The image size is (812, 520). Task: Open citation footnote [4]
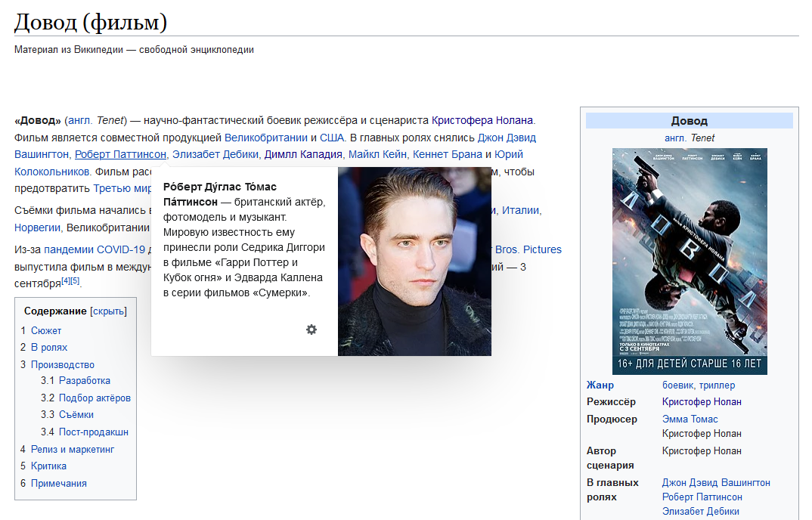pyautogui.click(x=66, y=280)
